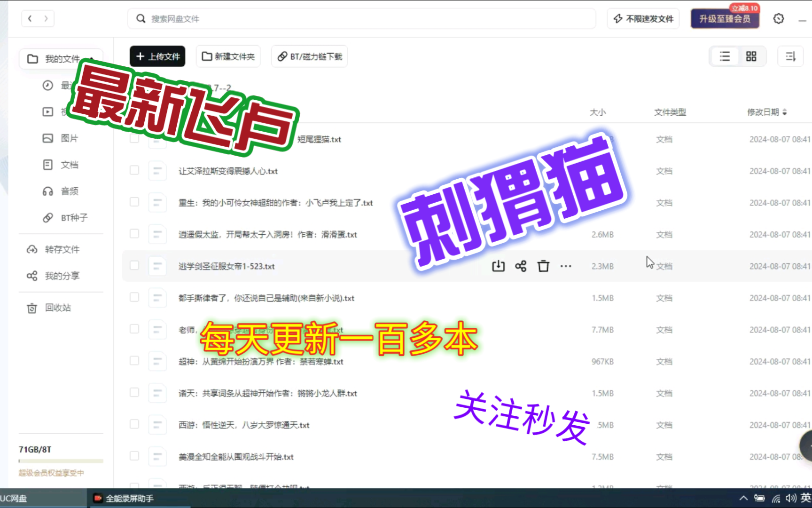Screen dimensions: 812x508
Task: Go back with the left arrow
Action: (x=30, y=19)
